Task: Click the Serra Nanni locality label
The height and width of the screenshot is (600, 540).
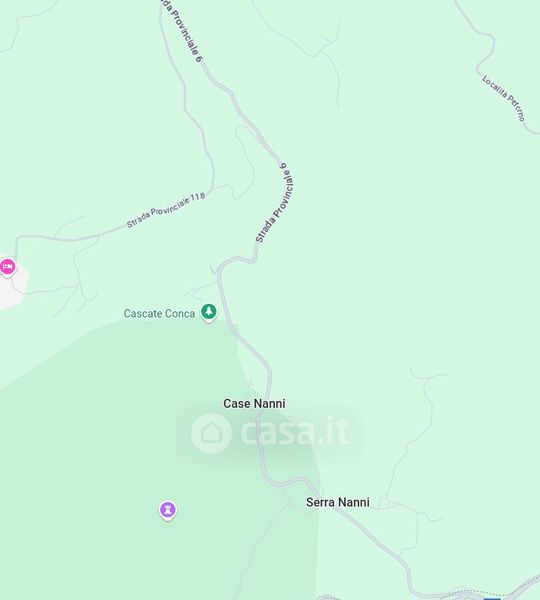Action: coord(338,502)
